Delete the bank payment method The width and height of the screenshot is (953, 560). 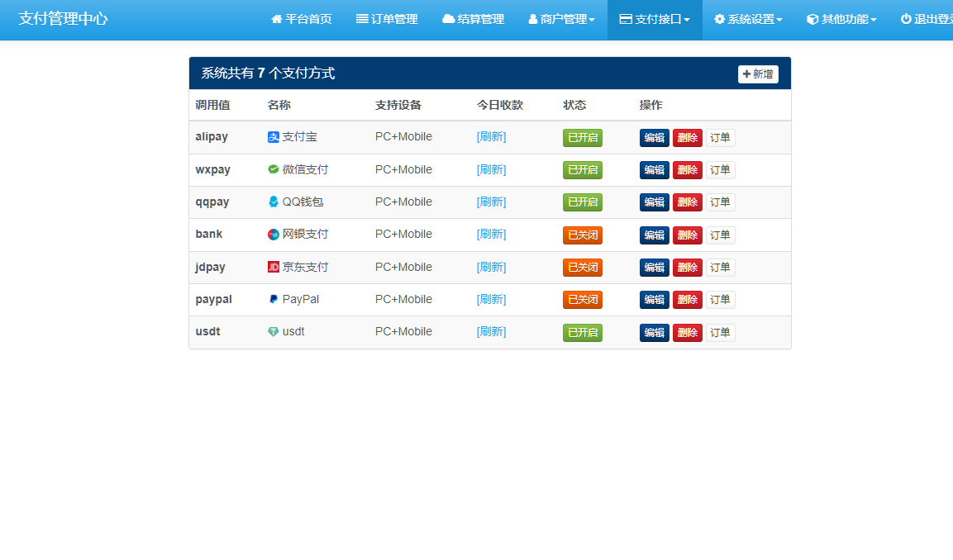[x=688, y=235]
